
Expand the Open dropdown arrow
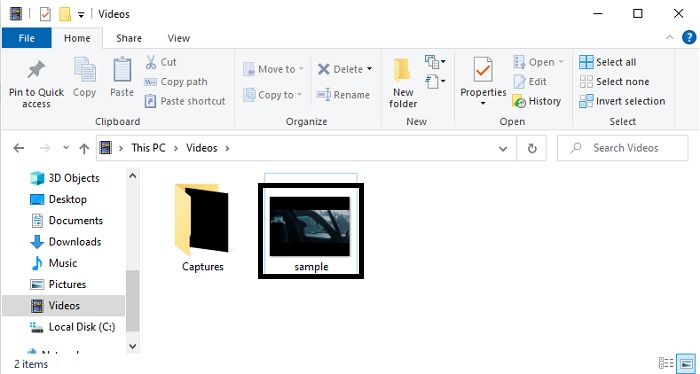pyautogui.click(x=561, y=62)
